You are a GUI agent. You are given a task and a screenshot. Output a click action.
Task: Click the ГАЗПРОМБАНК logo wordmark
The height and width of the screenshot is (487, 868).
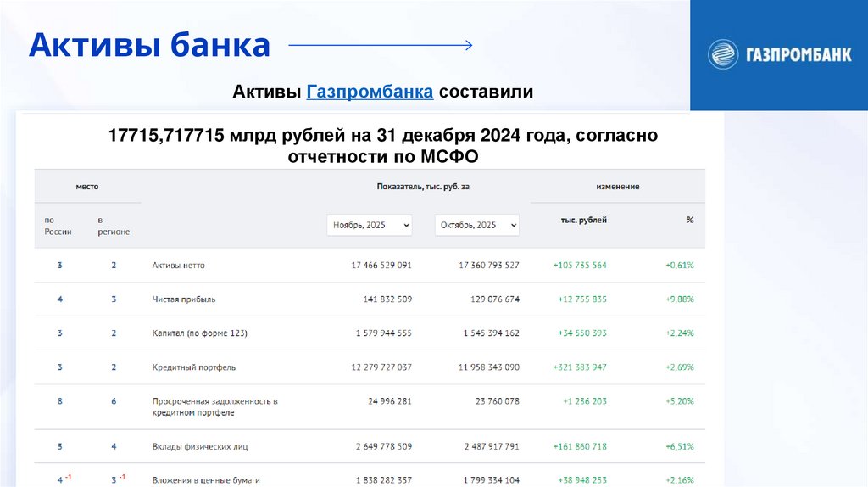(x=798, y=54)
